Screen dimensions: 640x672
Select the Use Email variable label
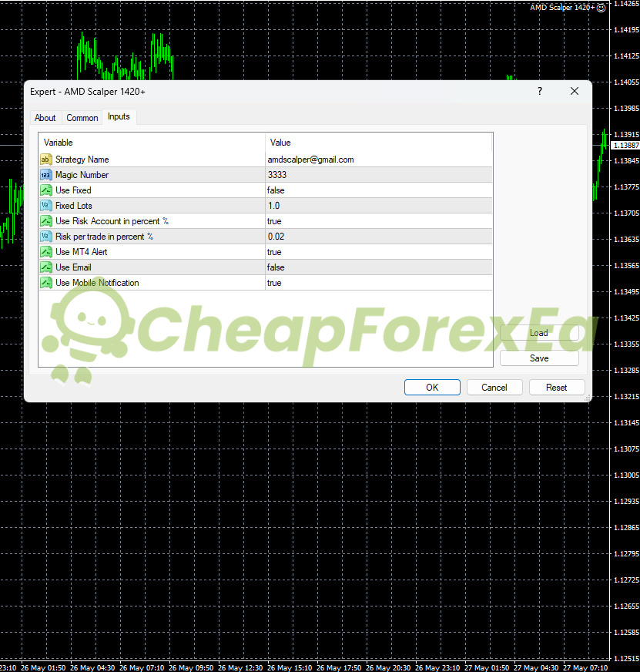pyautogui.click(x=73, y=267)
